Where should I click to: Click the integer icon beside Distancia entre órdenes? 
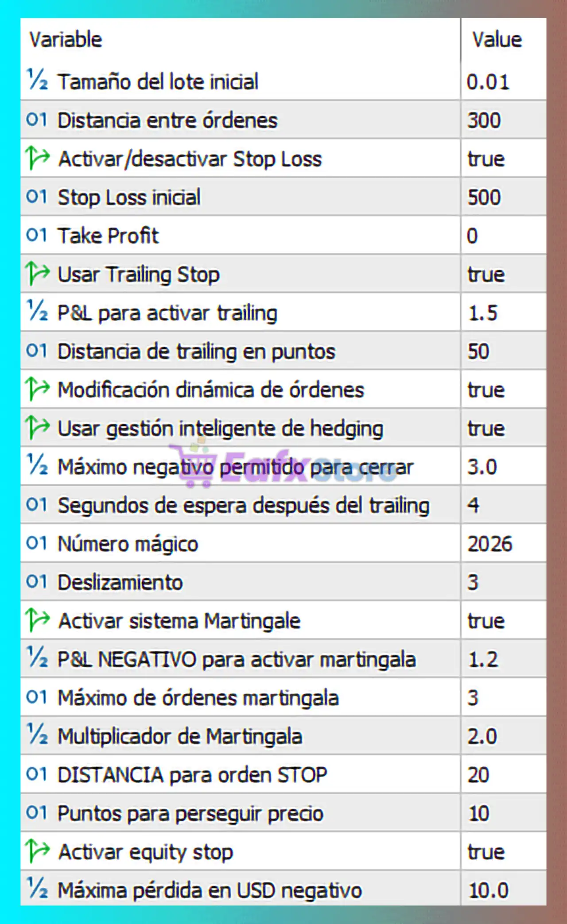36,120
